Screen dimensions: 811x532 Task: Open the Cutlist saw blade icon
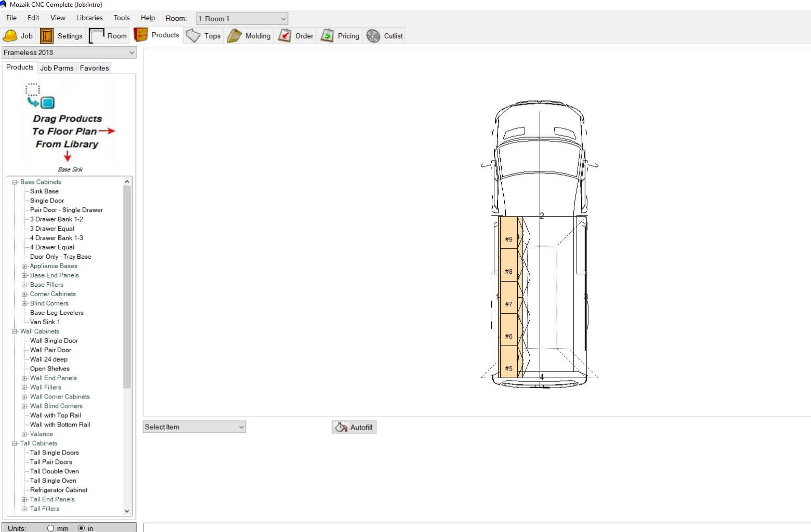click(373, 36)
